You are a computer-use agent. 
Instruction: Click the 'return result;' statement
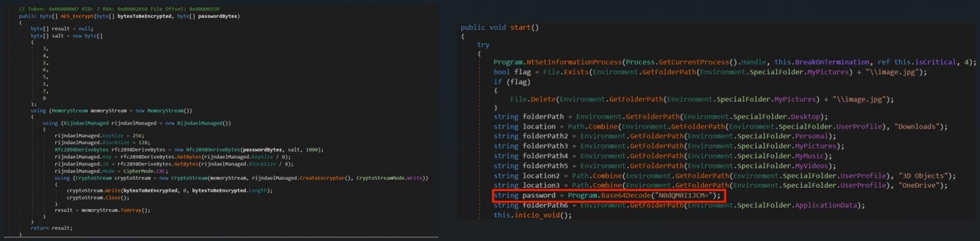[51, 228]
